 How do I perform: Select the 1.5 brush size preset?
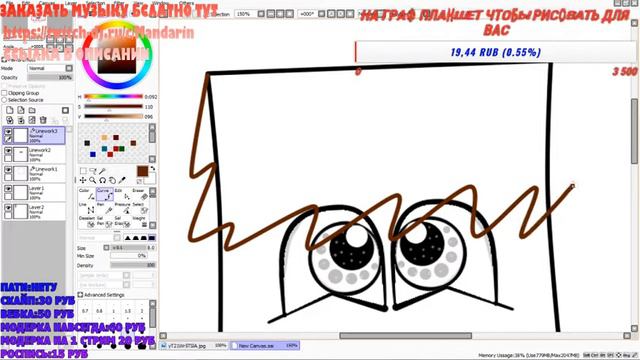click(127, 311)
